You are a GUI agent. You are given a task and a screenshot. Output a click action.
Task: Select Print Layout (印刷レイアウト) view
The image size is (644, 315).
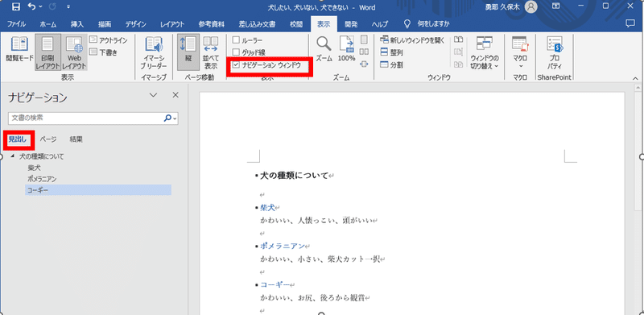pos(48,52)
